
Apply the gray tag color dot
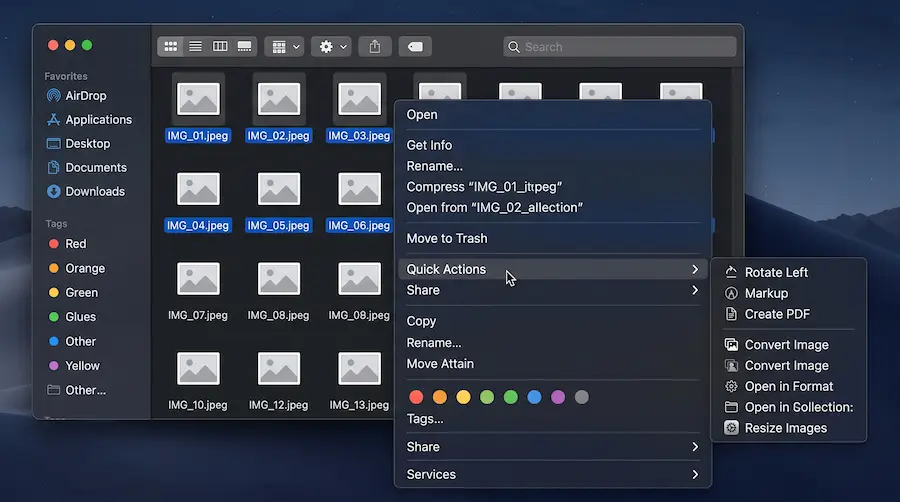(x=581, y=397)
